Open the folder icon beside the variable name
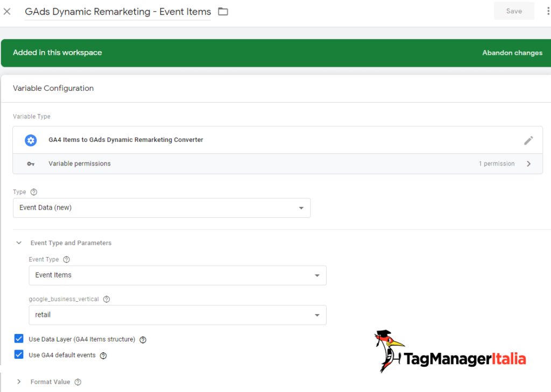551x392 pixels. (x=223, y=12)
